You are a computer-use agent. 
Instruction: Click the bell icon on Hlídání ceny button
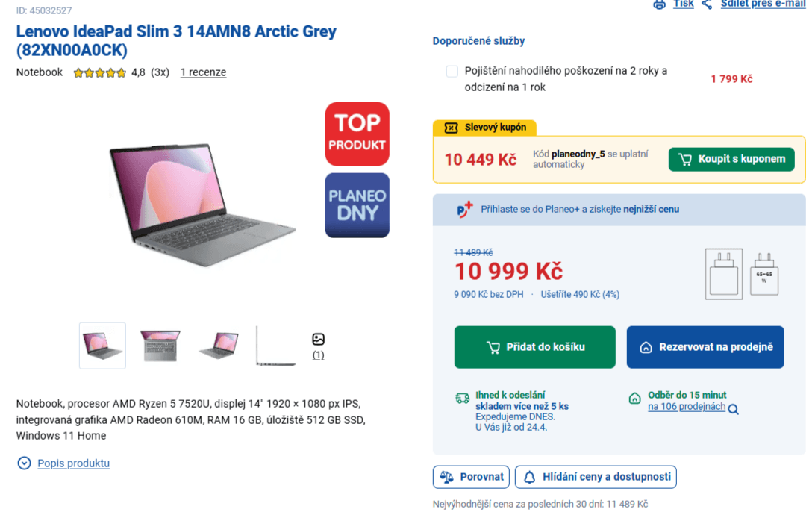point(529,476)
